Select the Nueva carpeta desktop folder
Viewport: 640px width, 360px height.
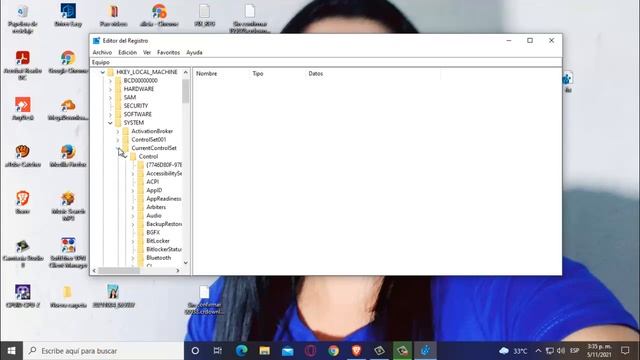click(x=68, y=296)
